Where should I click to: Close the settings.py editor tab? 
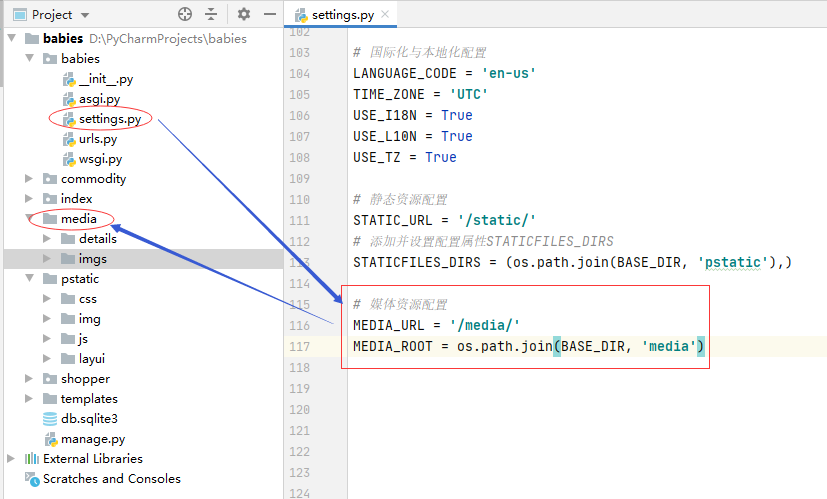pyautogui.click(x=385, y=14)
